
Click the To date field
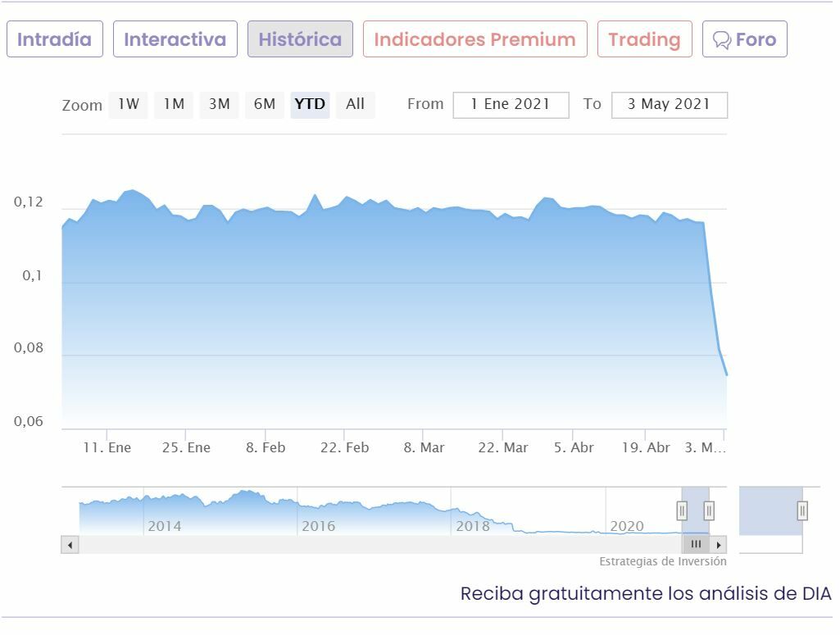pyautogui.click(x=669, y=105)
